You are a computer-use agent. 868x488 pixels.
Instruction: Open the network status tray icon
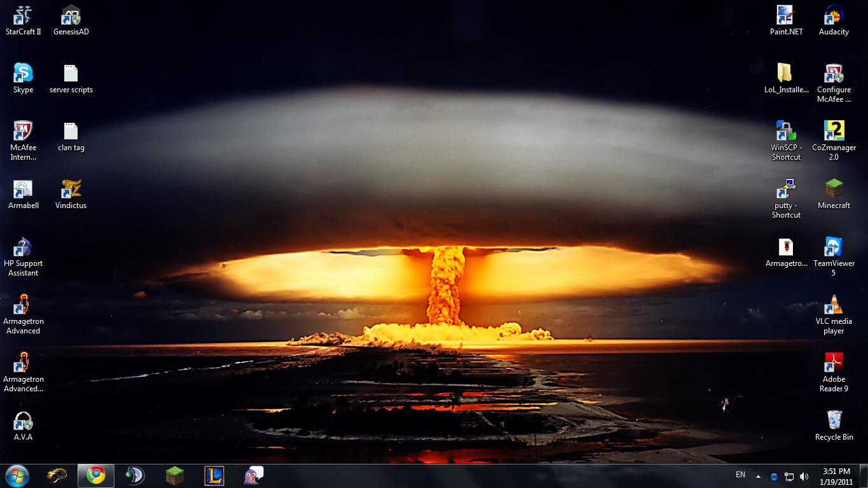[789, 476]
